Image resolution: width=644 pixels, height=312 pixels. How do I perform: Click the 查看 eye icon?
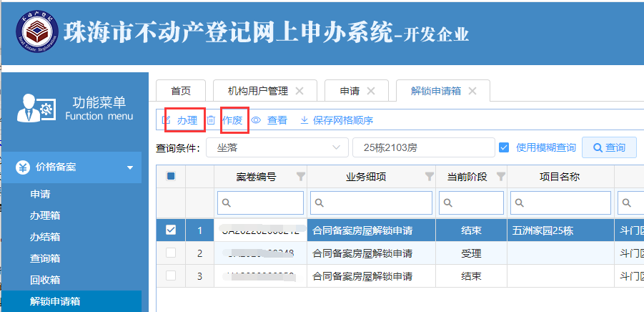(x=256, y=120)
